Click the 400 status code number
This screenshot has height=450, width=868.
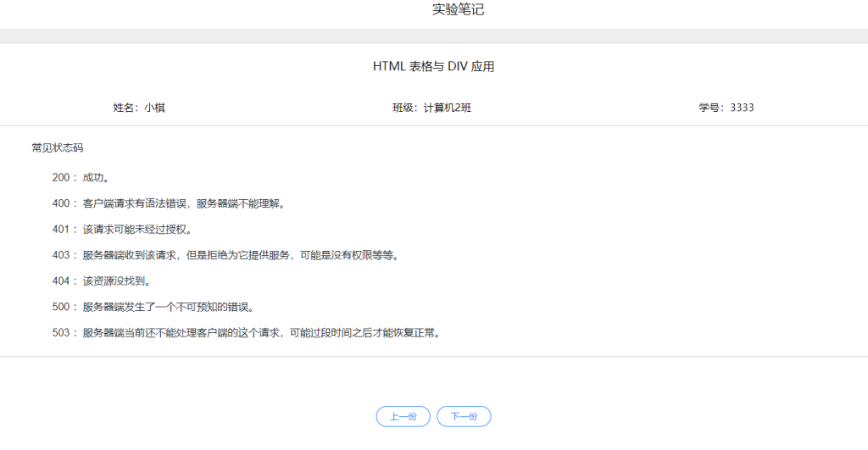pos(61,203)
